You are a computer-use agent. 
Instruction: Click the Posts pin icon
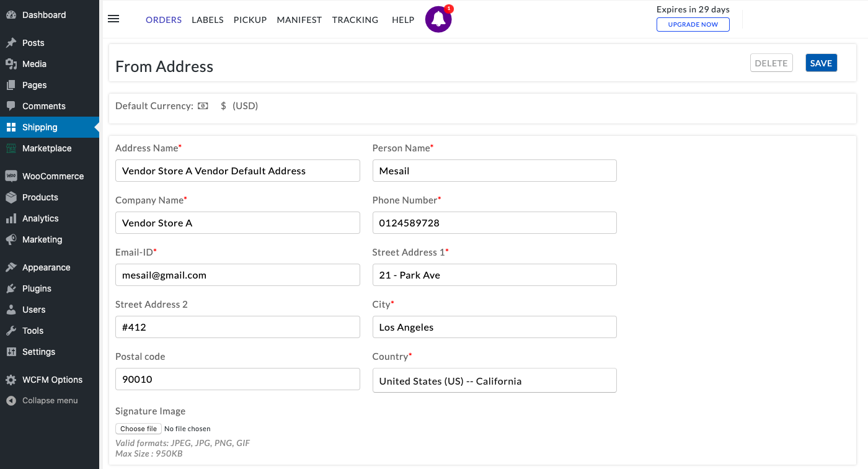click(11, 43)
